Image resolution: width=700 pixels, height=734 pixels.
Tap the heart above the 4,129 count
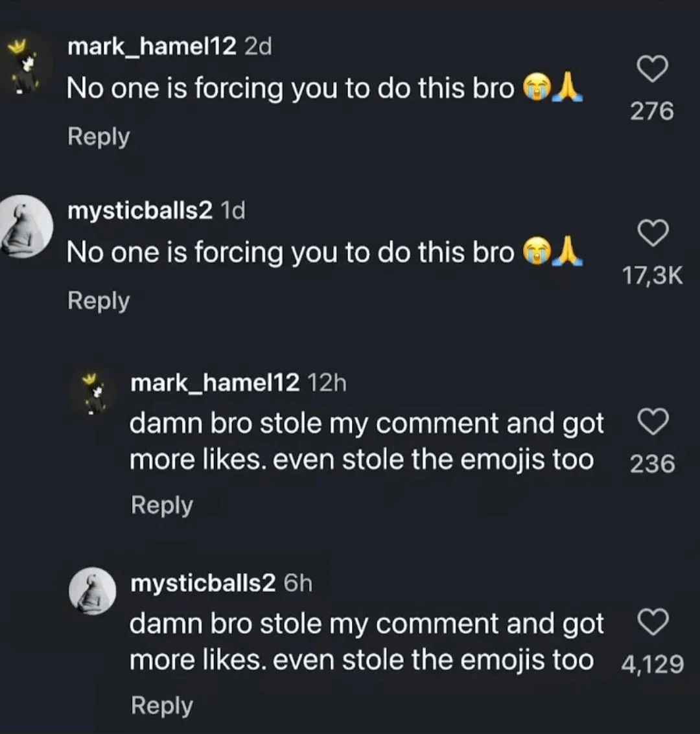tap(652, 623)
